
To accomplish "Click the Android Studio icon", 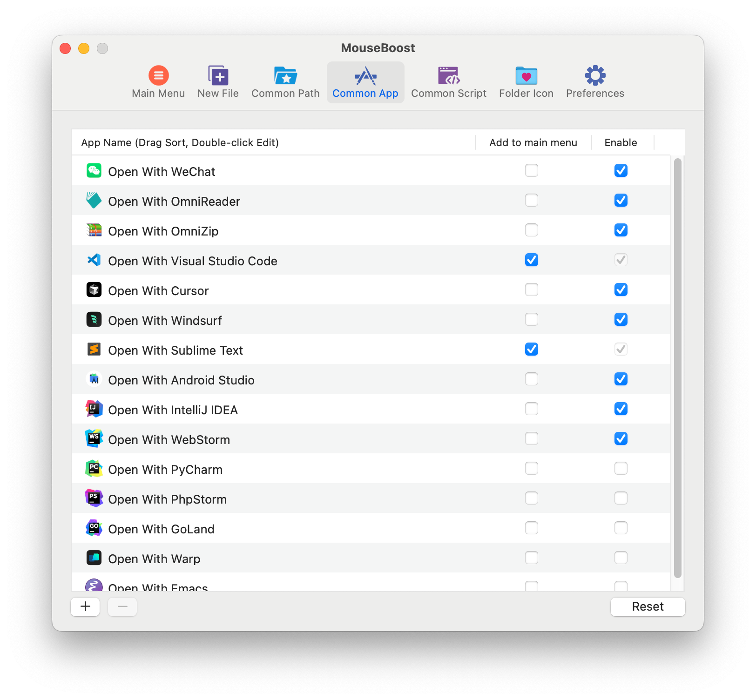I will coord(94,379).
